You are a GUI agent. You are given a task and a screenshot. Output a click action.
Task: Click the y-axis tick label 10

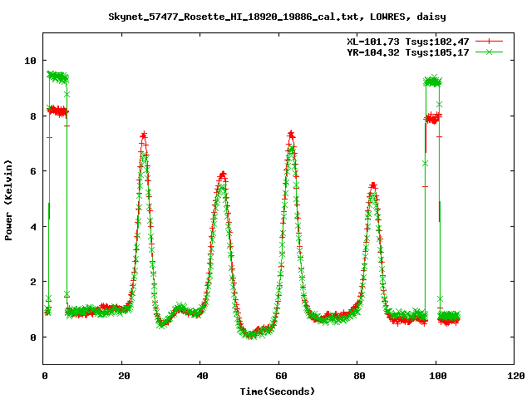[x=30, y=61]
